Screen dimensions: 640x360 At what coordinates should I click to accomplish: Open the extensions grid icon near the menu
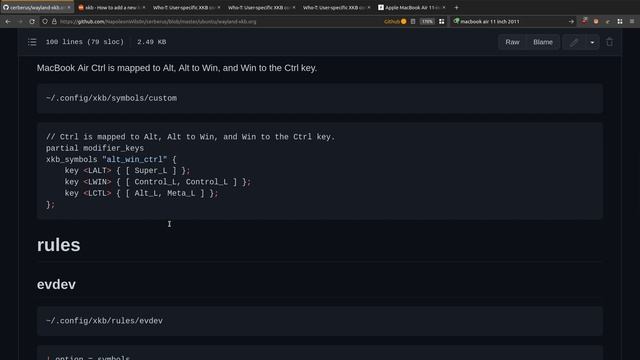620,21
